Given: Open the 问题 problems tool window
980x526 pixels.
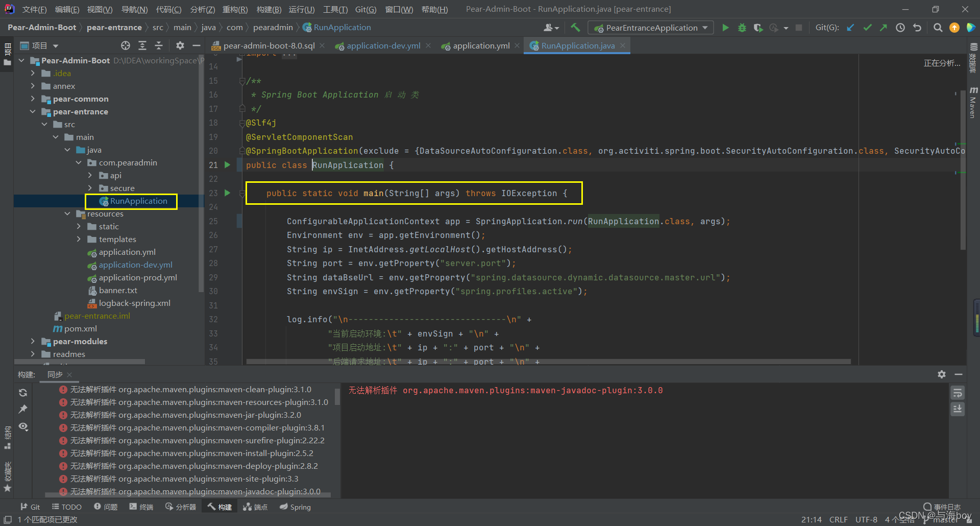Looking at the screenshot, I should coord(106,507).
